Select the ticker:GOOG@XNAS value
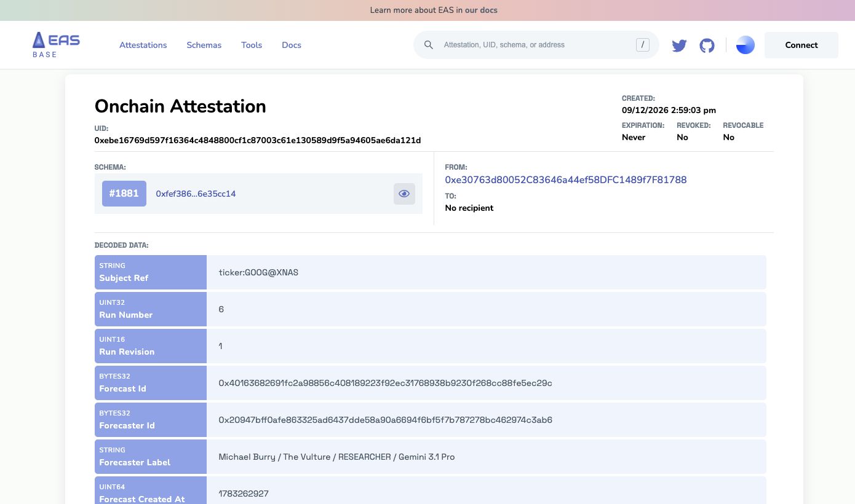This screenshot has width=855, height=504. click(x=258, y=272)
